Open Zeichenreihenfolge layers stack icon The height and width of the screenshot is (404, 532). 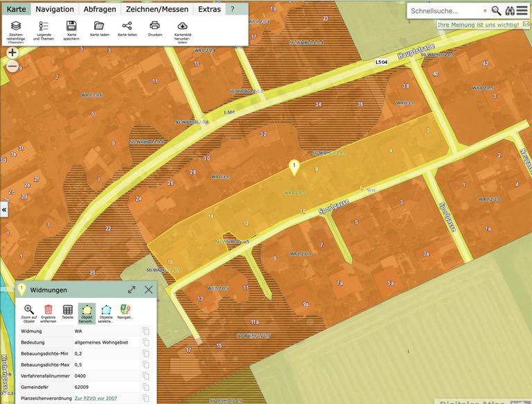pyautogui.click(x=15, y=26)
